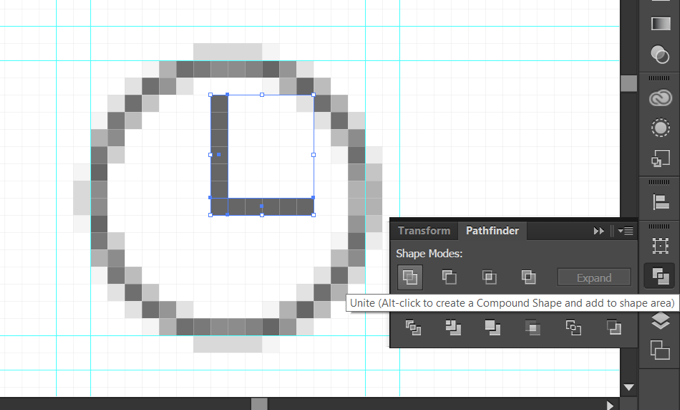This screenshot has width=680, height=410.
Task: Collapse the panel with double-arrow icon
Action: click(x=598, y=231)
